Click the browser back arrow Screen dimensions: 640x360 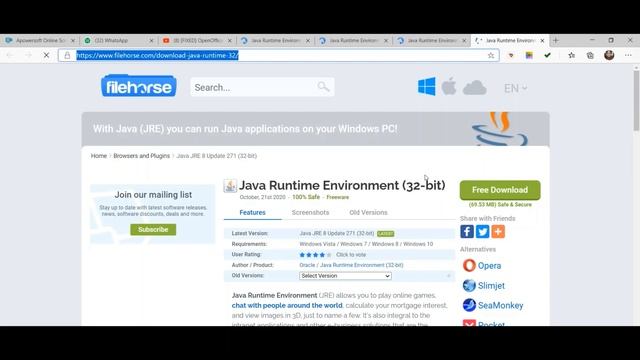(x=10, y=55)
